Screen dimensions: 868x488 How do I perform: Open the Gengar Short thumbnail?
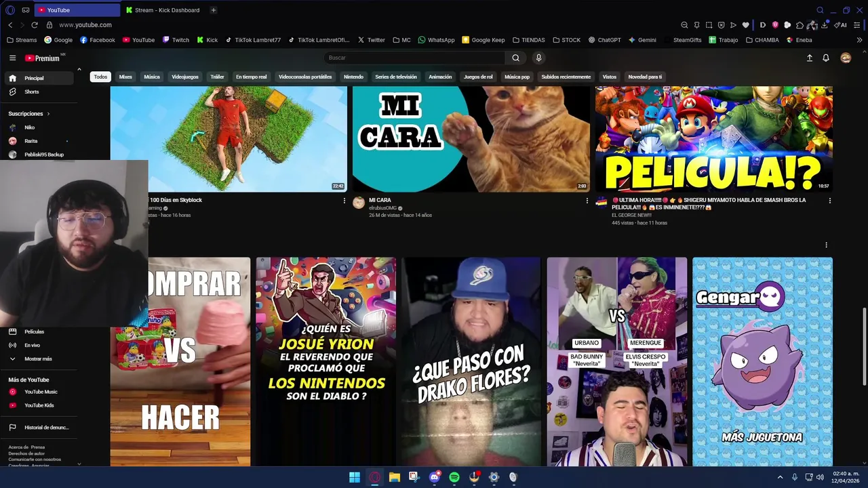(762, 362)
